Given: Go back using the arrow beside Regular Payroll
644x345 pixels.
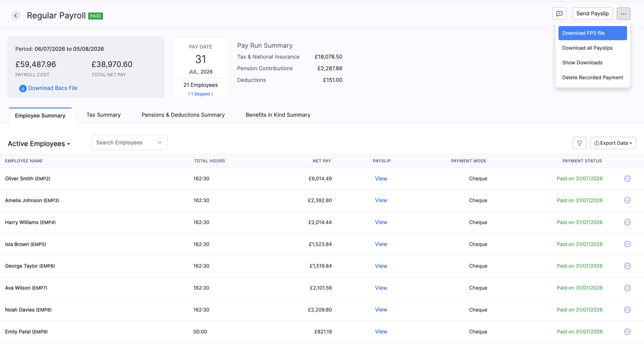Looking at the screenshot, I should coord(16,16).
